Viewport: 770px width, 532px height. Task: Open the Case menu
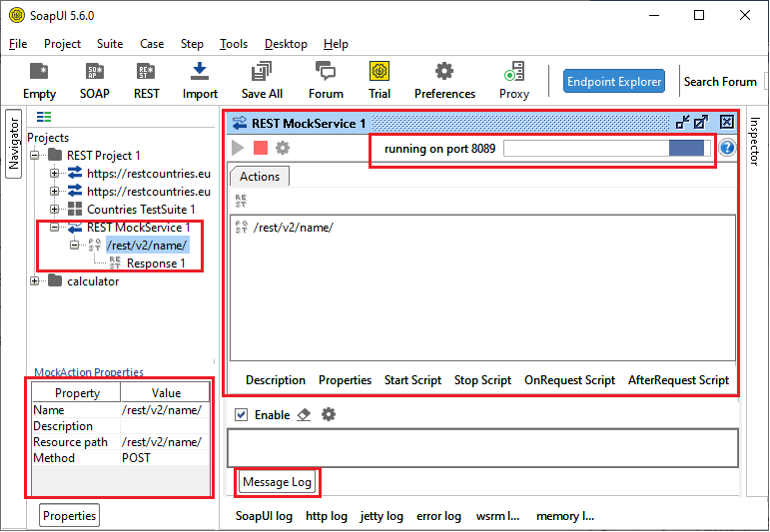click(x=152, y=44)
